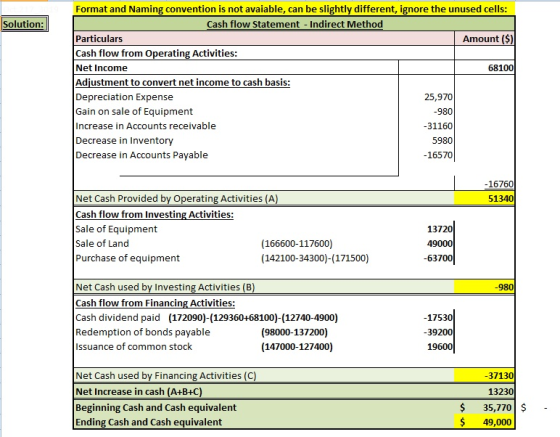Click 'Beginning Cash and Cash equivalent' label
560x437 pixels.
156,407
